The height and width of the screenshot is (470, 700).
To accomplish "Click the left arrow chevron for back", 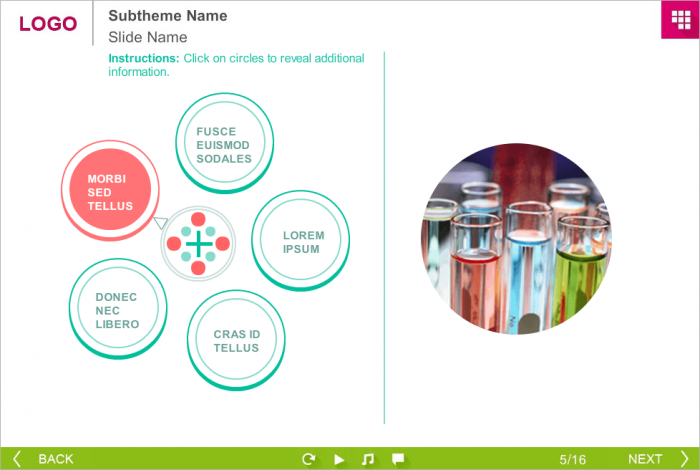I will coord(17,459).
